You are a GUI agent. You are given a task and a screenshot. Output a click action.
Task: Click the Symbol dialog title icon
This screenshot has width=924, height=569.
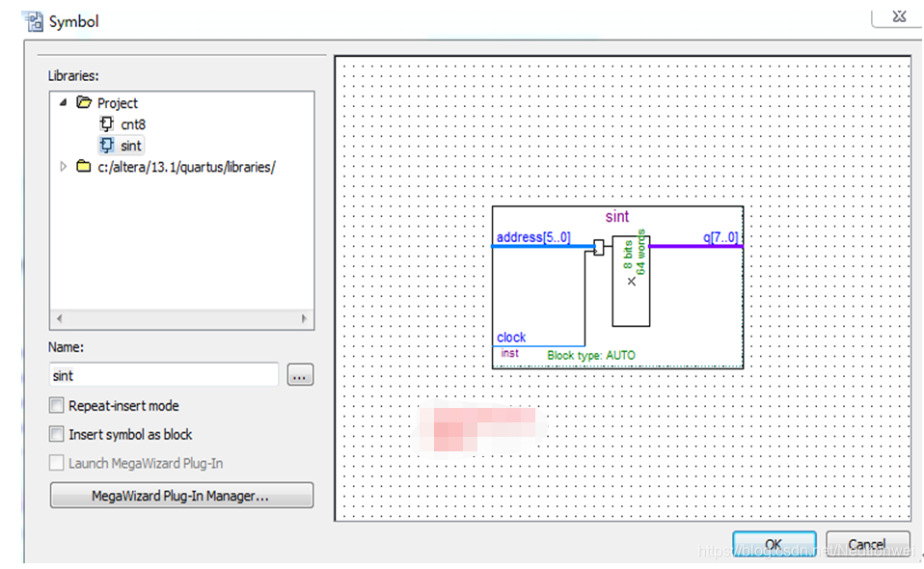[x=33, y=21]
